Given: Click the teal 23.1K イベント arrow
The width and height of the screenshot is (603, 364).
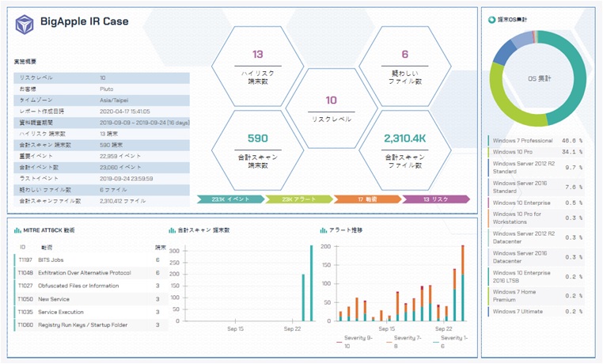Looking at the screenshot, I should [231, 199].
